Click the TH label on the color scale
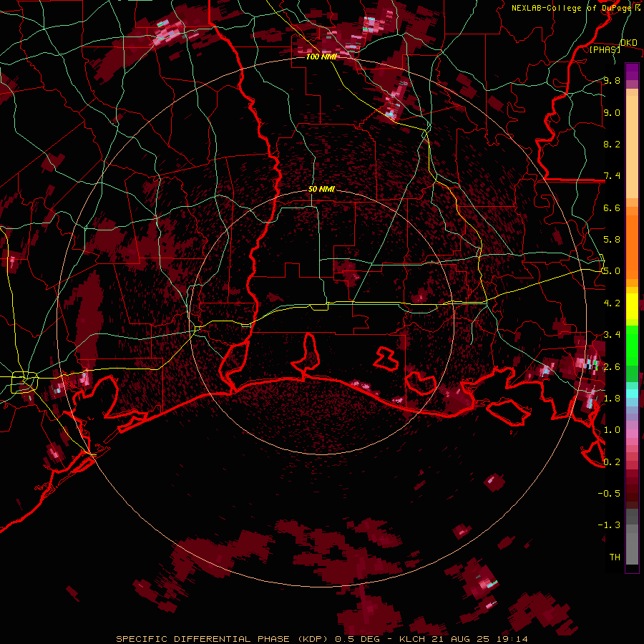Viewport: 644px width, 644px height. [615, 557]
